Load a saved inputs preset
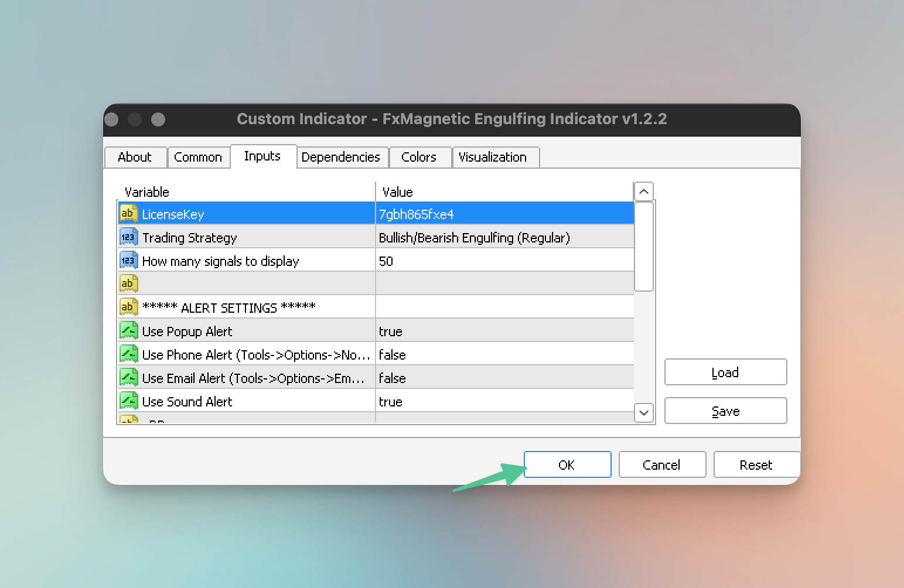The width and height of the screenshot is (904, 588). (x=725, y=372)
